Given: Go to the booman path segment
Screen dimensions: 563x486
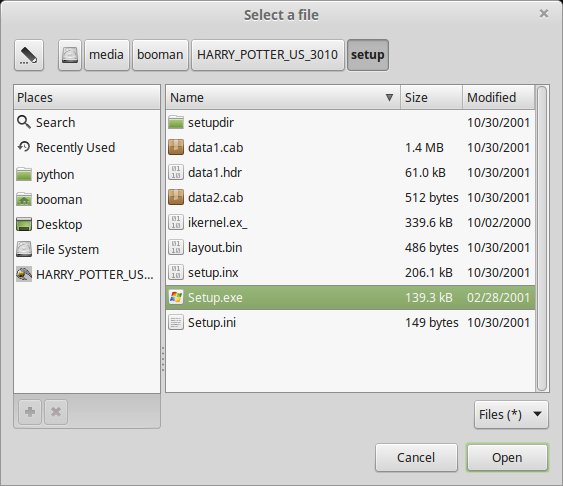Looking at the screenshot, I should [x=160, y=55].
